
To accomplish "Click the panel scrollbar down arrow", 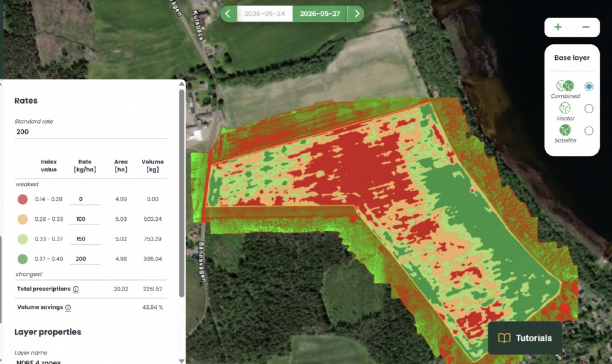I will 182,361.
